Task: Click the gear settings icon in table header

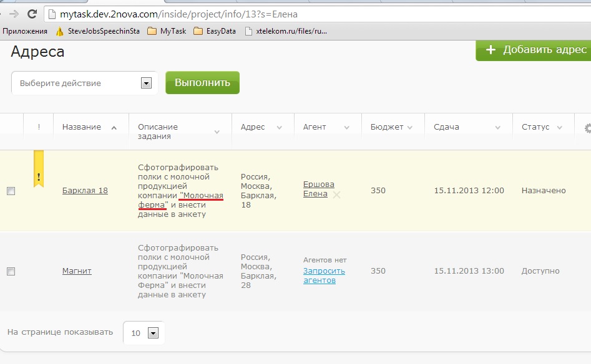Action: 587,128
